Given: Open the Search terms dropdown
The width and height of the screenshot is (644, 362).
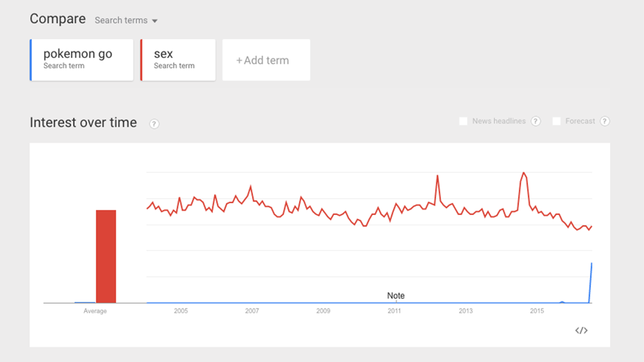Looking at the screenshot, I should pyautogui.click(x=126, y=20).
